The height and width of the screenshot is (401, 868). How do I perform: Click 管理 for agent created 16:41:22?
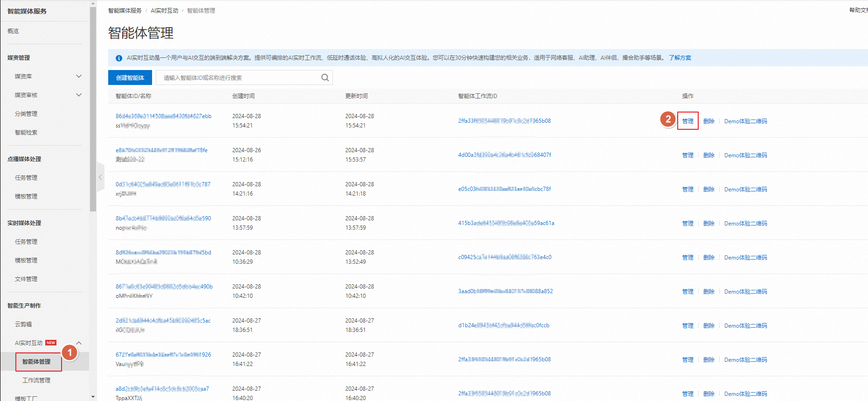[688, 359]
